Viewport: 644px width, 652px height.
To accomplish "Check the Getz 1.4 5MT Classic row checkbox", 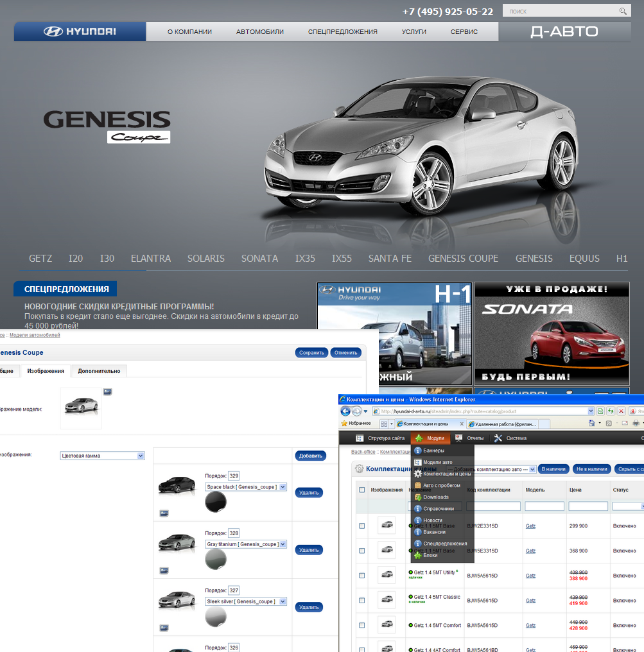I will pos(362,601).
